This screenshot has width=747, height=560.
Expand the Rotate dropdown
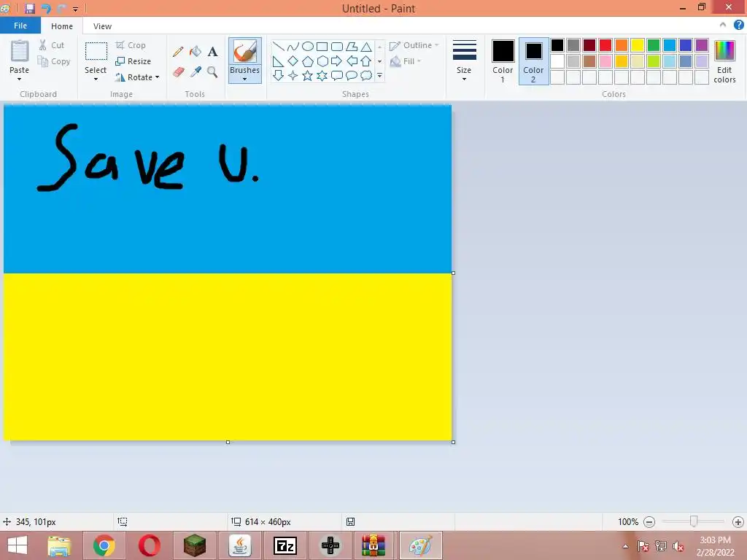[x=158, y=77]
